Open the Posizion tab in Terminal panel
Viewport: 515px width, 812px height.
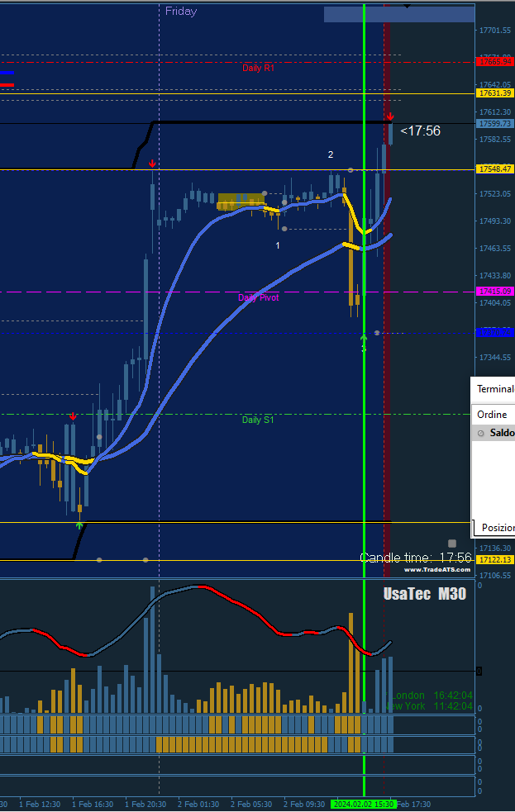click(x=498, y=528)
